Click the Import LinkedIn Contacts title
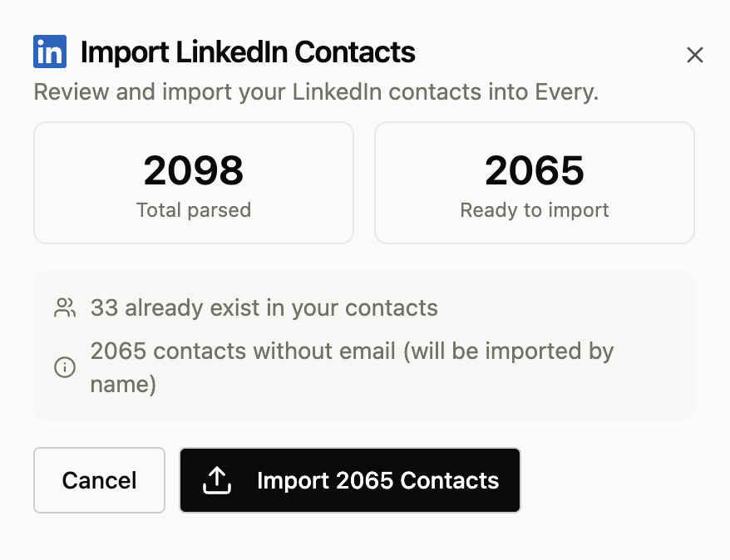730x560 pixels. click(246, 52)
